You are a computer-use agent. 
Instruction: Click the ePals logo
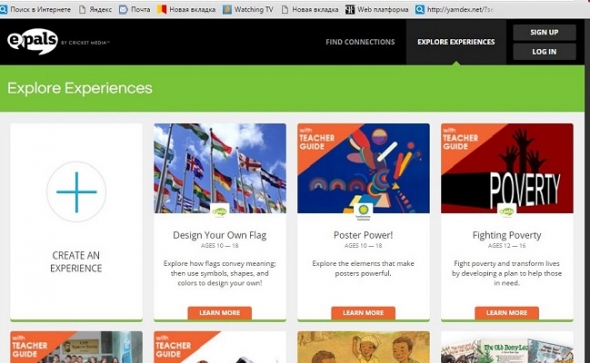pos(32,41)
